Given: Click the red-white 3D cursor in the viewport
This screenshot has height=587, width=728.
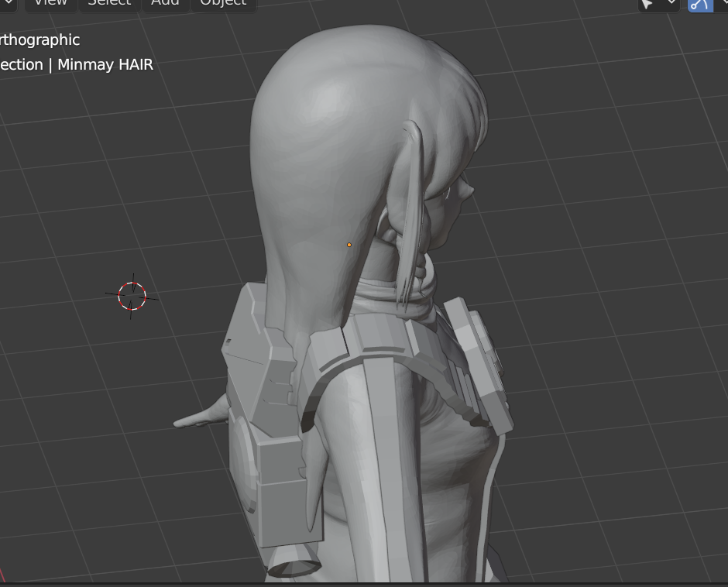Looking at the screenshot, I should tap(132, 297).
